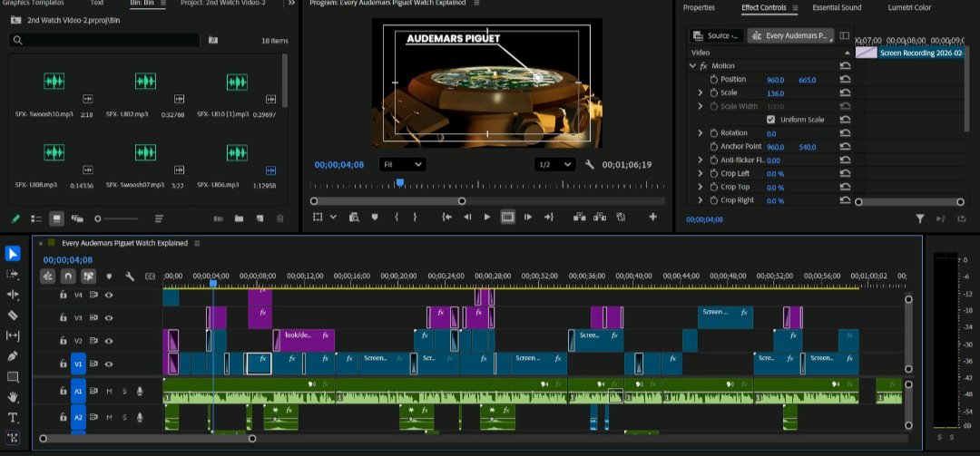Step back one frame
This screenshot has width=980, height=456.
point(467,217)
